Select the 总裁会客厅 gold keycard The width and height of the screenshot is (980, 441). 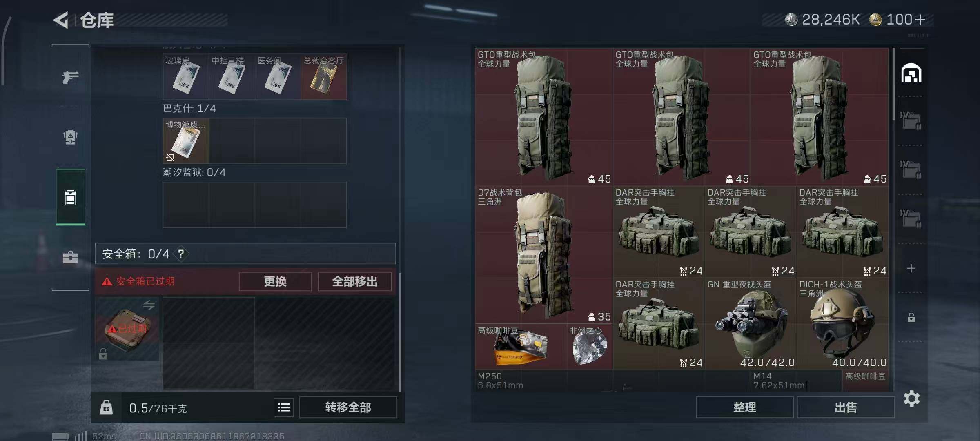pos(324,77)
